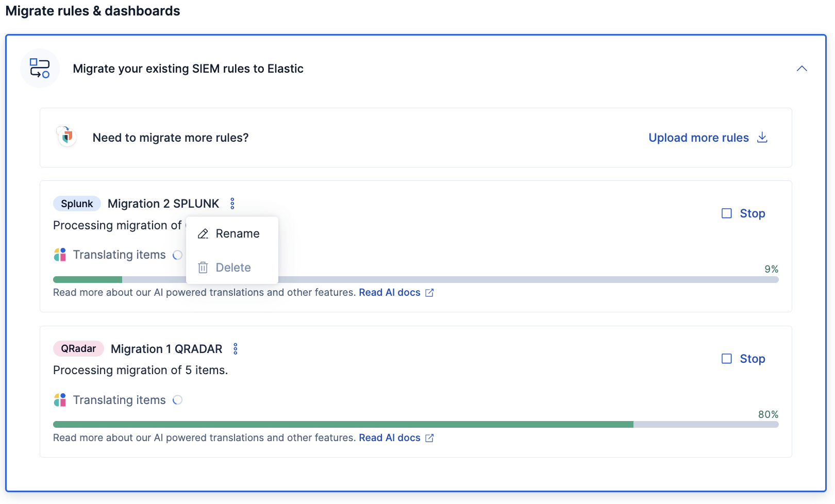Screen dimensions: 835x504
Task: Click the loading spinner in QRadar card
Action: (x=177, y=400)
